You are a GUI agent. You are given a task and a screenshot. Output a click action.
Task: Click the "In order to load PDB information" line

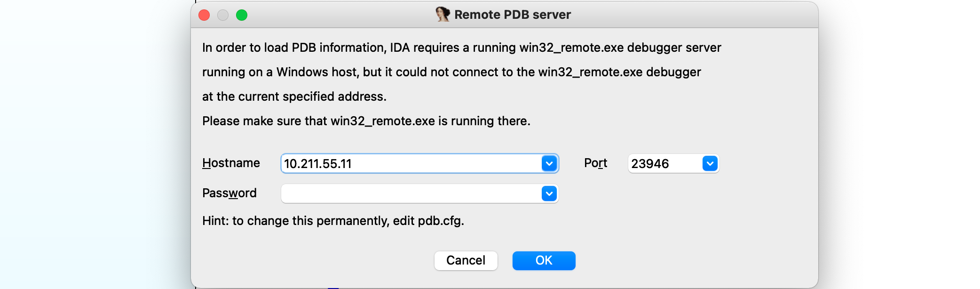point(461,48)
